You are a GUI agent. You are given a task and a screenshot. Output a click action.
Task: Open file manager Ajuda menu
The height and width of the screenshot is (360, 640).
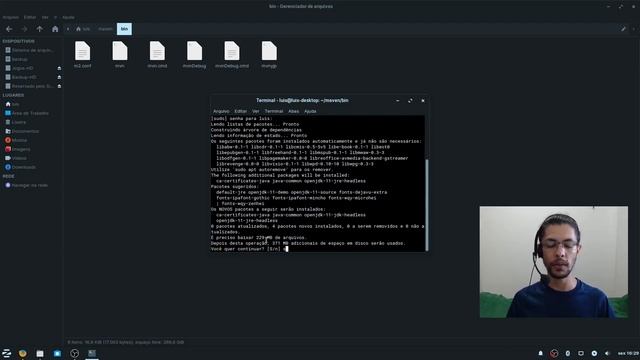coord(68,17)
